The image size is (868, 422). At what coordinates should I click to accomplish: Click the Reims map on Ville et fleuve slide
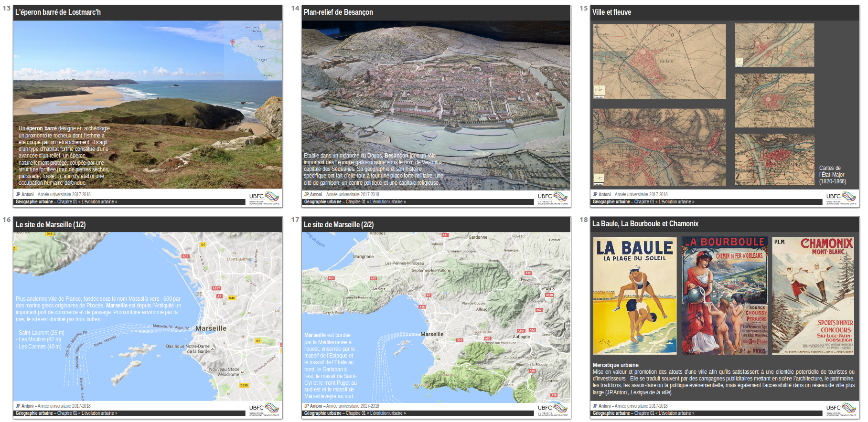pos(659,62)
